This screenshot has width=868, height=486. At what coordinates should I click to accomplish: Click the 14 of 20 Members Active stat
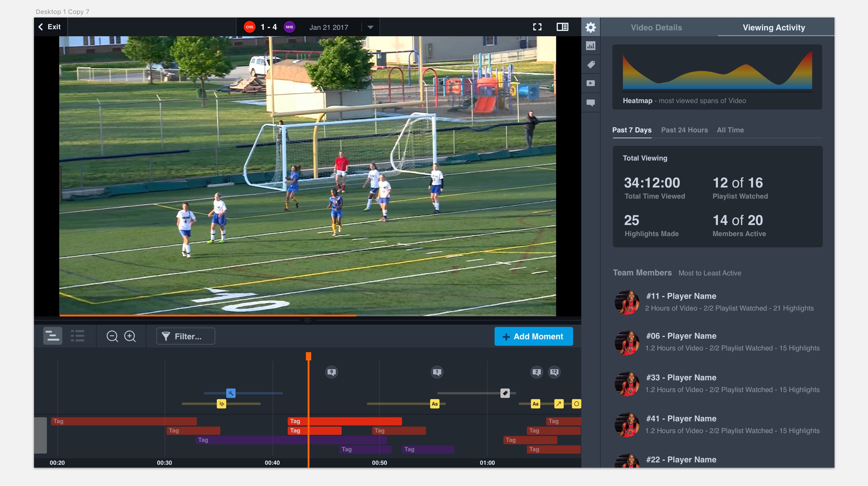pos(739,225)
